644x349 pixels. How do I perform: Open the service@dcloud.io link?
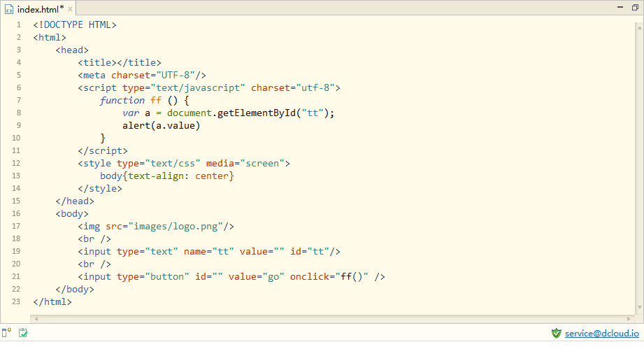[x=602, y=334]
